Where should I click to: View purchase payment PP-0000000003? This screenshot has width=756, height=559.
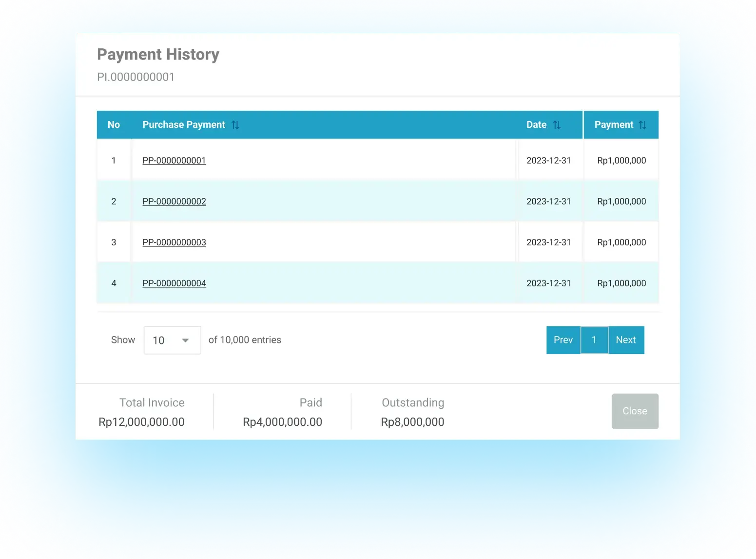174,242
